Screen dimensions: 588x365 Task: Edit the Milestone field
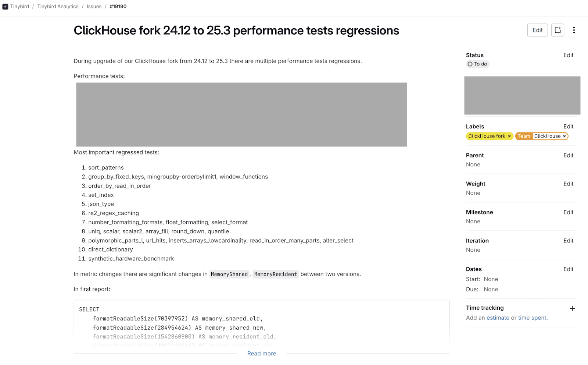click(x=568, y=212)
